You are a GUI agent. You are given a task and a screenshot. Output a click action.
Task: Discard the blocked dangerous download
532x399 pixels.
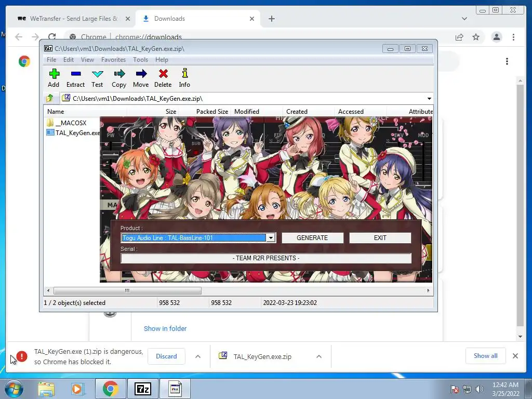tap(166, 356)
